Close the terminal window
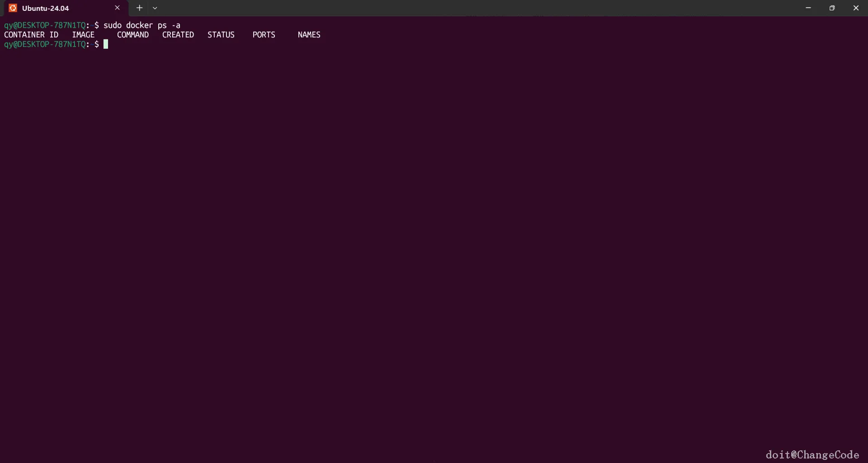Image resolution: width=868 pixels, height=463 pixels. pyautogui.click(x=856, y=8)
